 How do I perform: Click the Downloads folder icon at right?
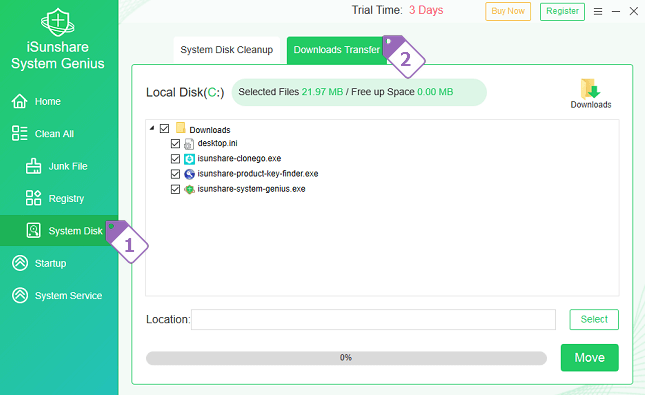click(x=590, y=88)
